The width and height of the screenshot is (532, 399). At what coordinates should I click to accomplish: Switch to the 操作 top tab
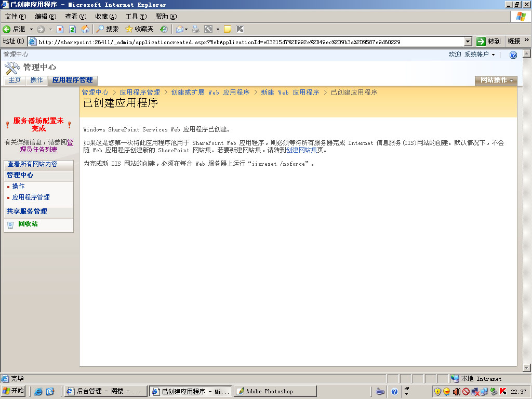[x=37, y=80]
